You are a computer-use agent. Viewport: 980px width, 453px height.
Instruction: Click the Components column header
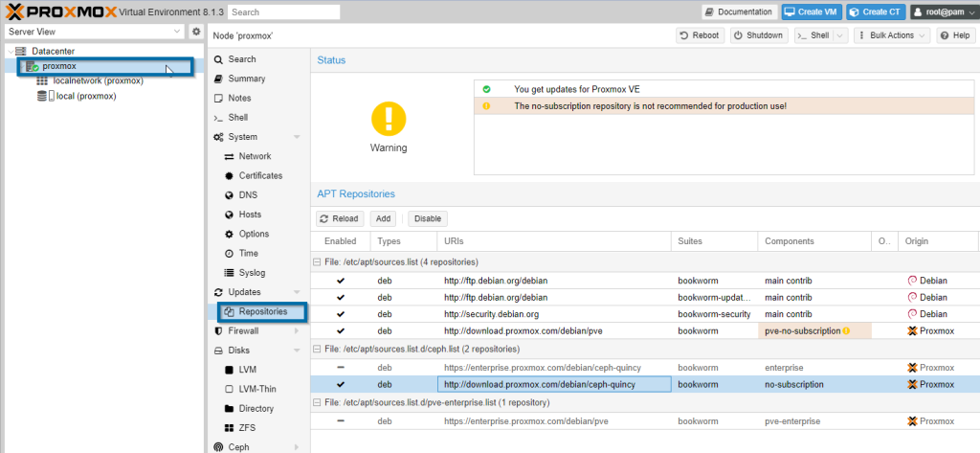click(x=814, y=241)
